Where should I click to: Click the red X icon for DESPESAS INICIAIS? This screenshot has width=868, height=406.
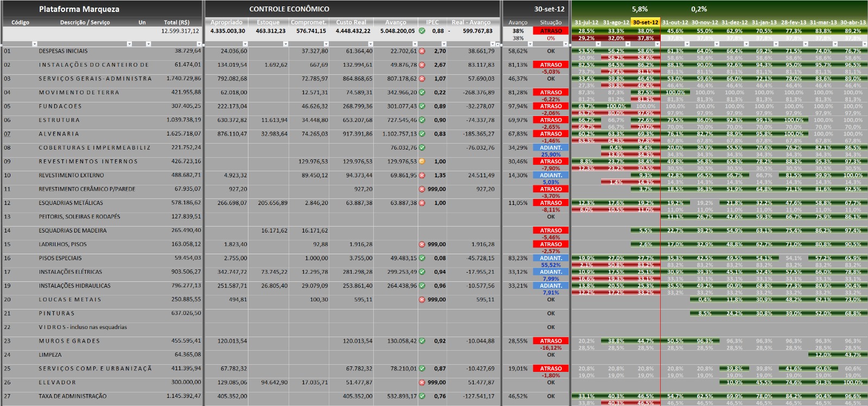pos(422,51)
